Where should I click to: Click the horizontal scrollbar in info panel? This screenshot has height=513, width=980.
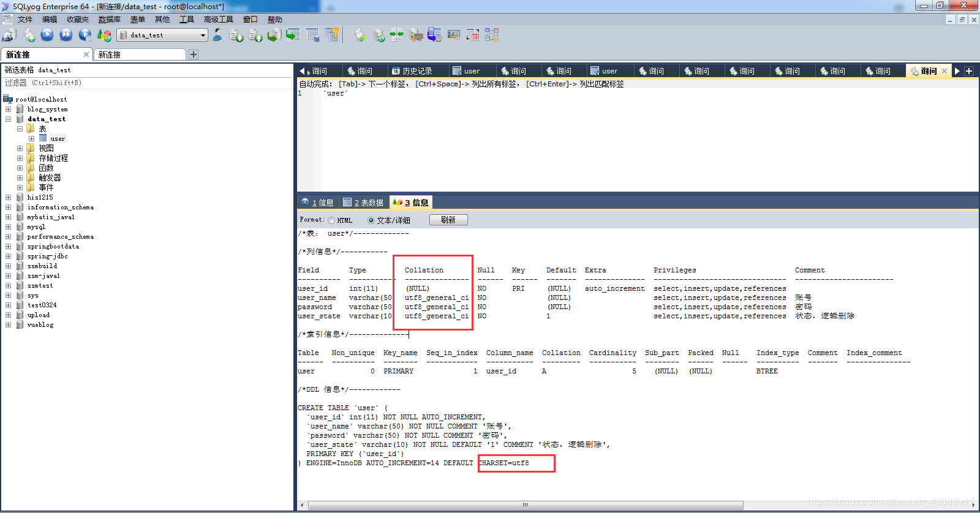point(525,505)
